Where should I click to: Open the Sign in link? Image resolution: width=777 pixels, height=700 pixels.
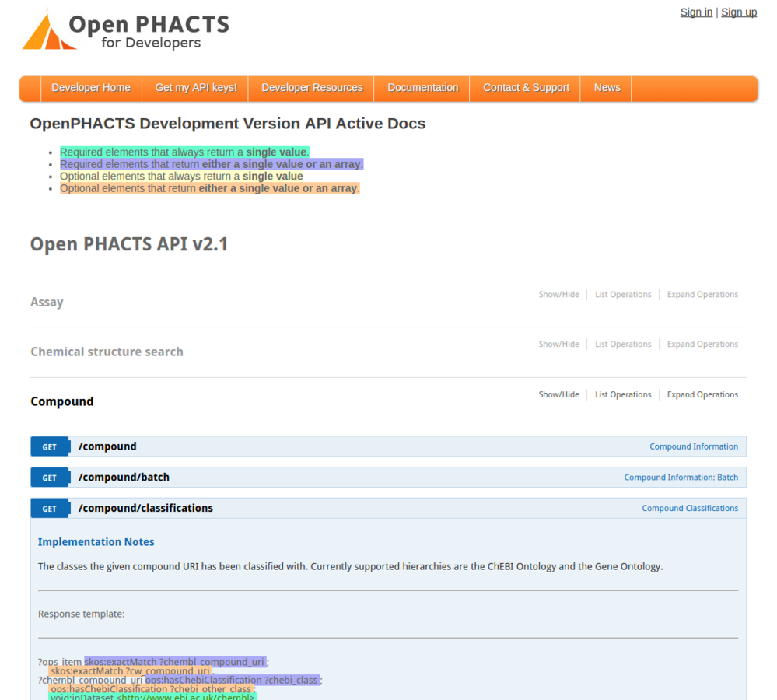tap(696, 12)
